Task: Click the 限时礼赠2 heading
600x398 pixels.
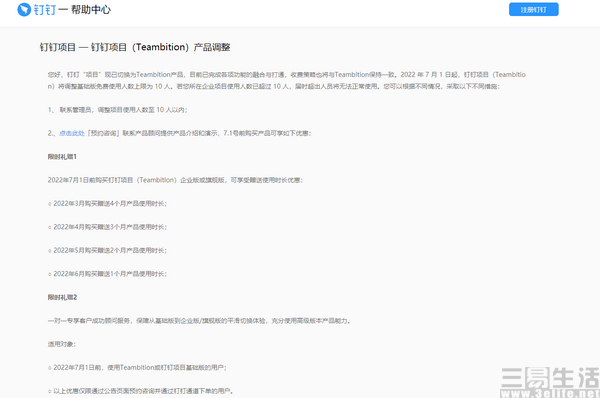Action: 62,297
